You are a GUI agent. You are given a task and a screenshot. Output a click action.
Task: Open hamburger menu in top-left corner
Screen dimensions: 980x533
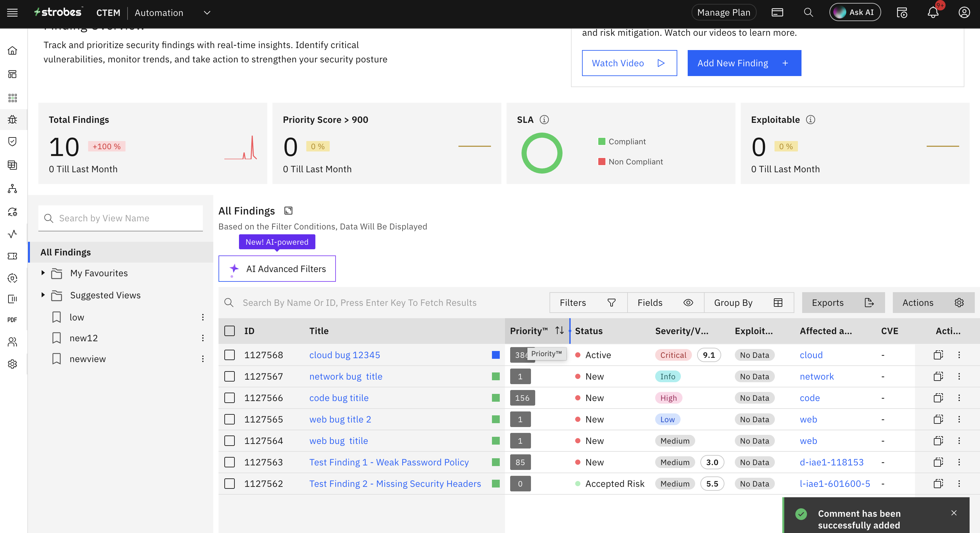click(12, 13)
